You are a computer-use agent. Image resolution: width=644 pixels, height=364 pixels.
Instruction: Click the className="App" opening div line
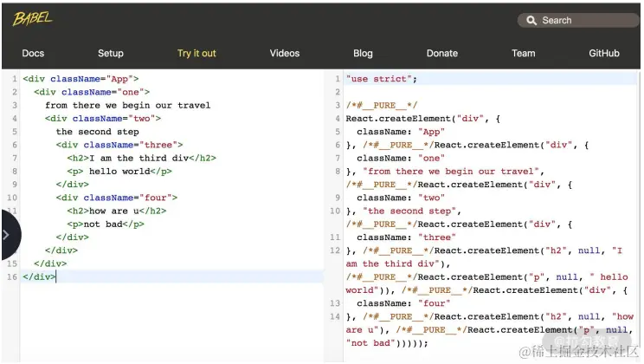[80, 79]
